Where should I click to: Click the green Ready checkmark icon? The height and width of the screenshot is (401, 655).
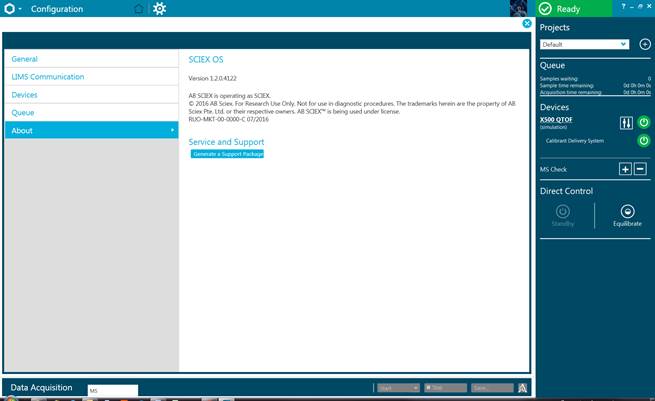coord(545,9)
